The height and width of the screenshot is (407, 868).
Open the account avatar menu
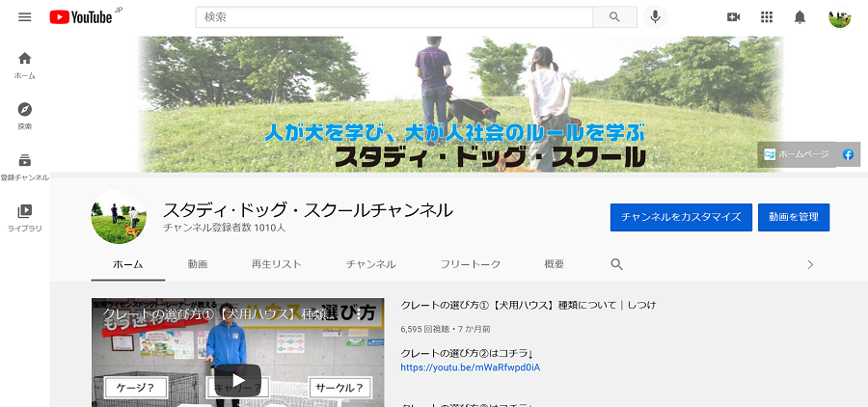click(839, 17)
